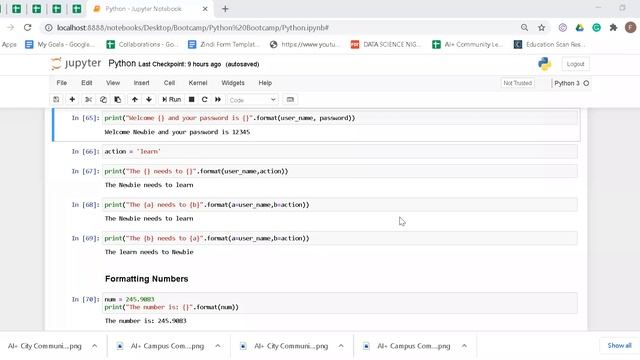Viewport: 640px width, 360px height.
Task: Click into code cell In [68]
Action: click(340, 205)
